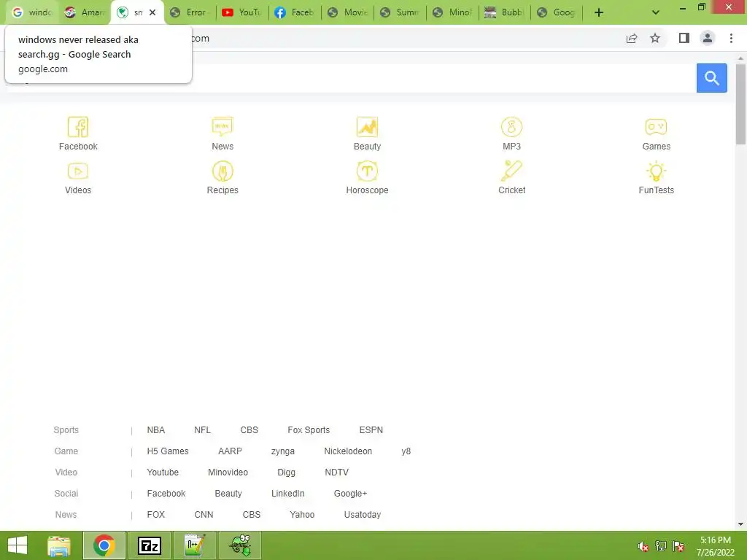Open the CBS link in Sports row
This screenshot has height=560, width=747.
pos(249,430)
